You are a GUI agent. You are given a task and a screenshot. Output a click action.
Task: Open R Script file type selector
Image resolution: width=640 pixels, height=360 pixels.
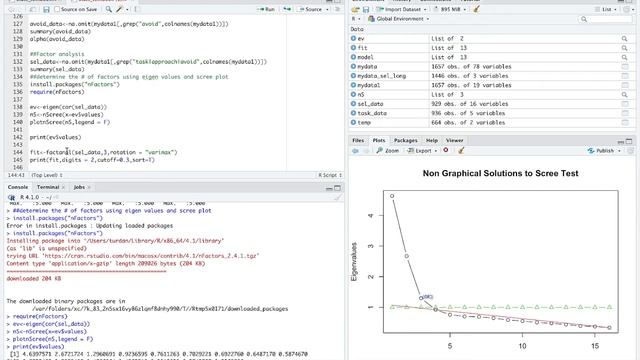(330, 175)
